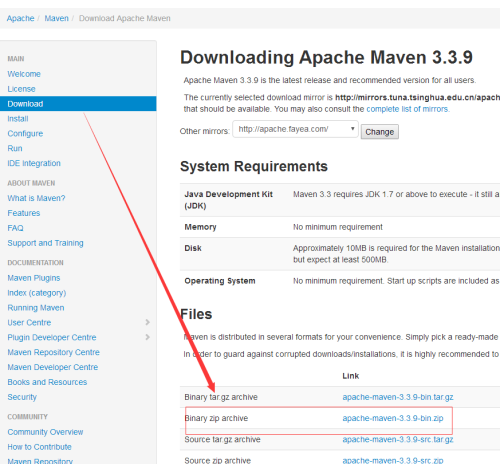Image resolution: width=500 pixels, height=464 pixels.
Task: Open the Maven Plugins documentation link
Action: click(34, 278)
